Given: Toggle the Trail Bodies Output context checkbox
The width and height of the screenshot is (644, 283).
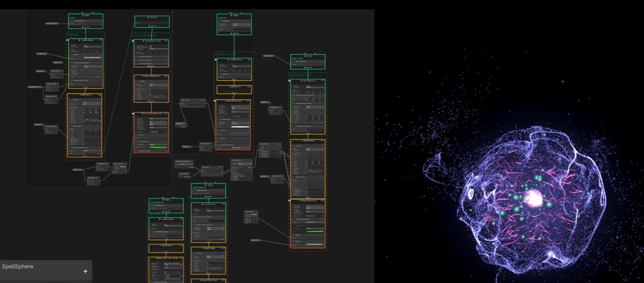Looking at the screenshot, I should coord(133,114).
